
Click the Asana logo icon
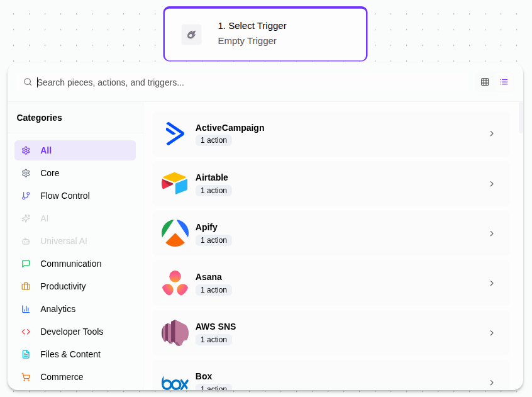[x=175, y=283]
